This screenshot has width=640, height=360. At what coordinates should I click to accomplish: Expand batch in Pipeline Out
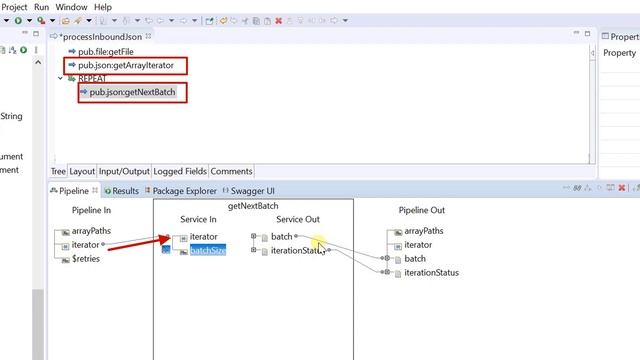pos(387,258)
